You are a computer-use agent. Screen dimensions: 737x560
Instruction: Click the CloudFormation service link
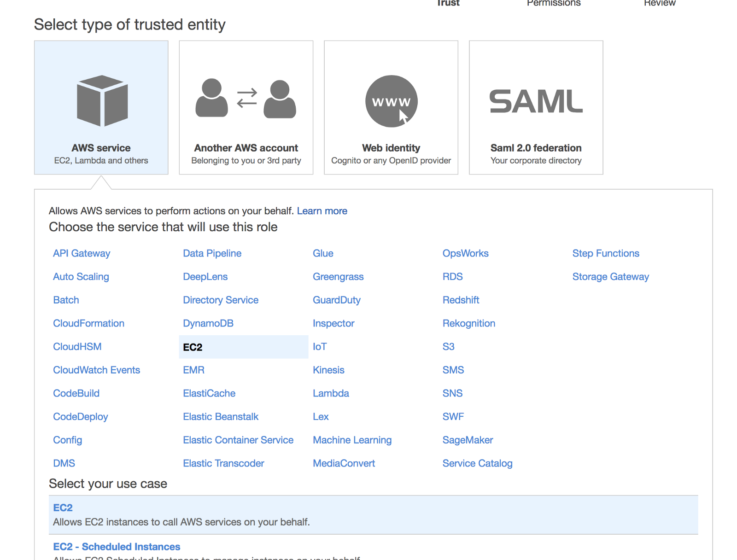coord(88,323)
